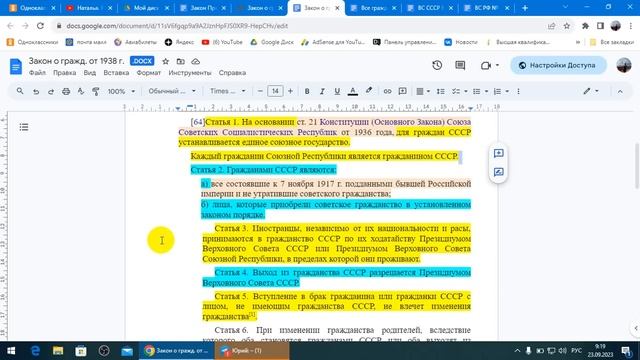640x360 pixels.
Task: Open version history clock icon
Action: [437, 65]
